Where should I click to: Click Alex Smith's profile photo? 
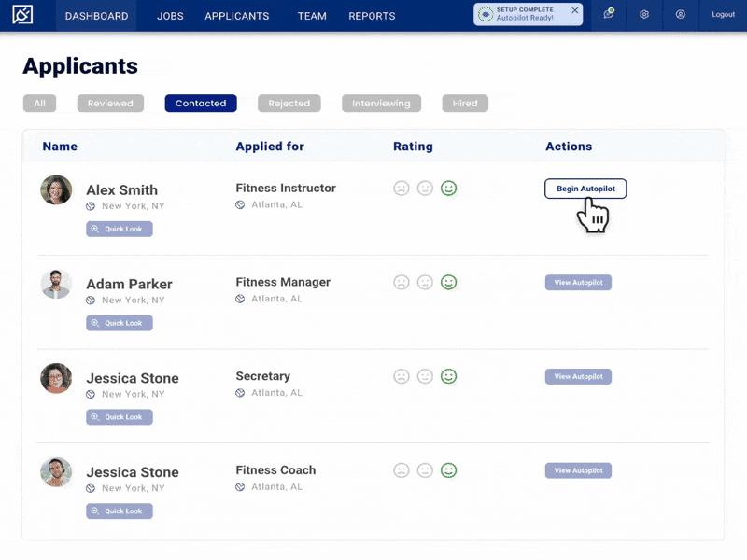(56, 190)
